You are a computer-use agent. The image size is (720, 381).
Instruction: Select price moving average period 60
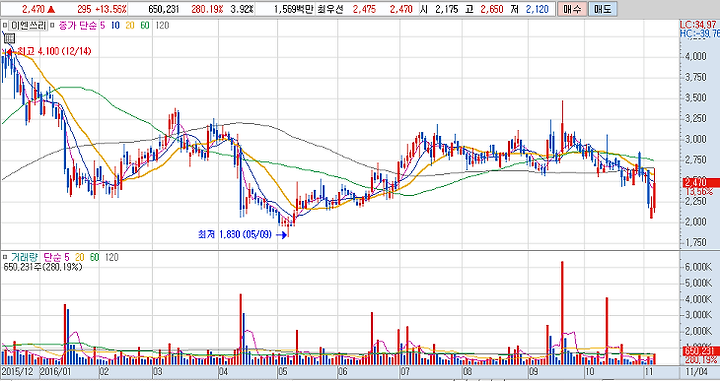click(x=145, y=26)
